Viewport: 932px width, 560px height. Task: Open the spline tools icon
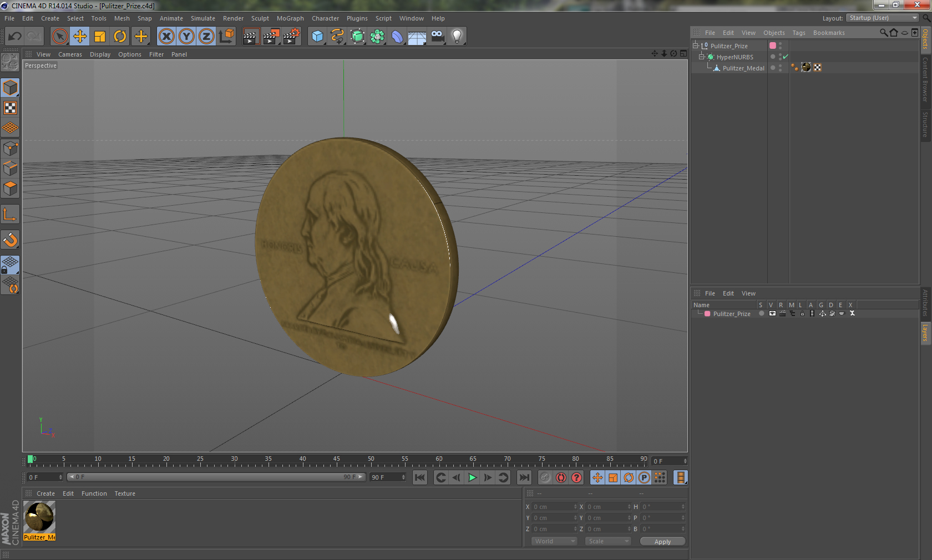point(337,37)
